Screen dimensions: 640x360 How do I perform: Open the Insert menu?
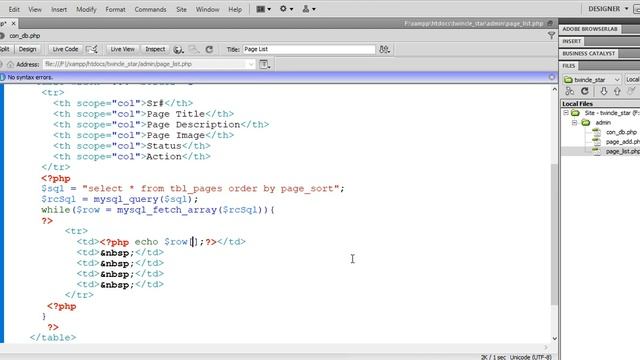59,9
